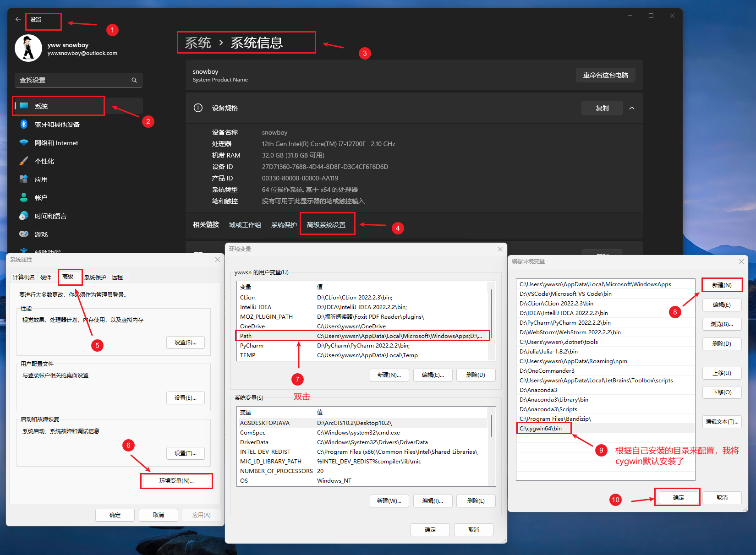The image size is (756, 555).
Task: Click the info icon beside 设备规格
Action: pos(198,108)
